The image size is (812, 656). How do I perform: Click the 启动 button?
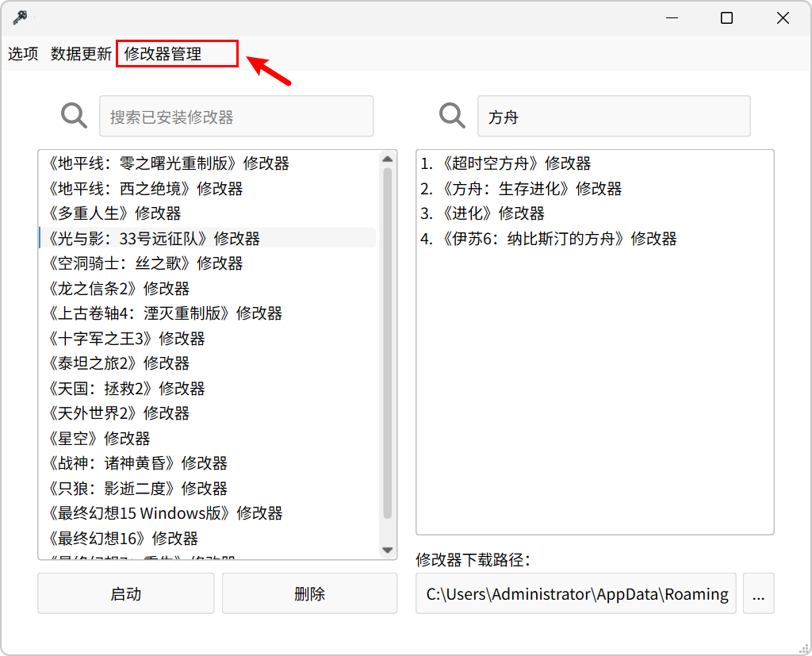click(126, 593)
